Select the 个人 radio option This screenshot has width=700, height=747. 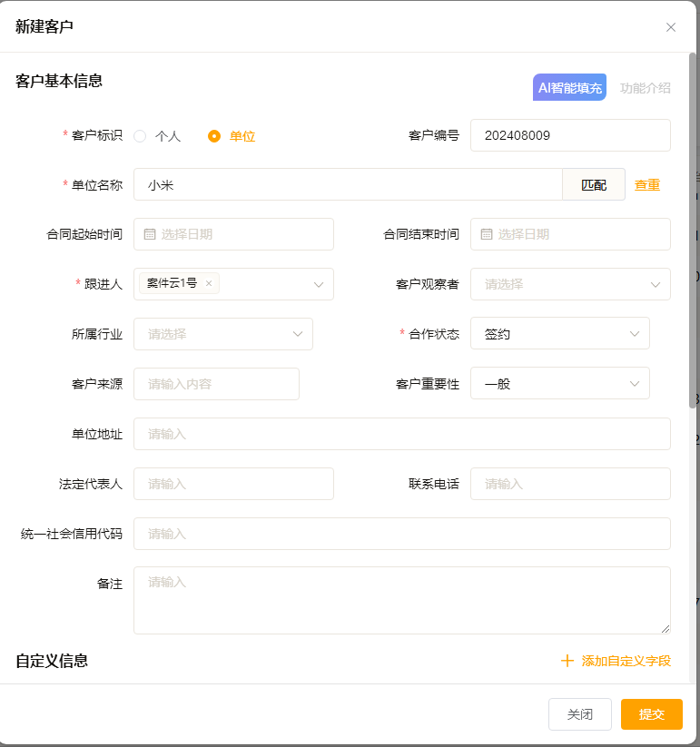pos(140,136)
